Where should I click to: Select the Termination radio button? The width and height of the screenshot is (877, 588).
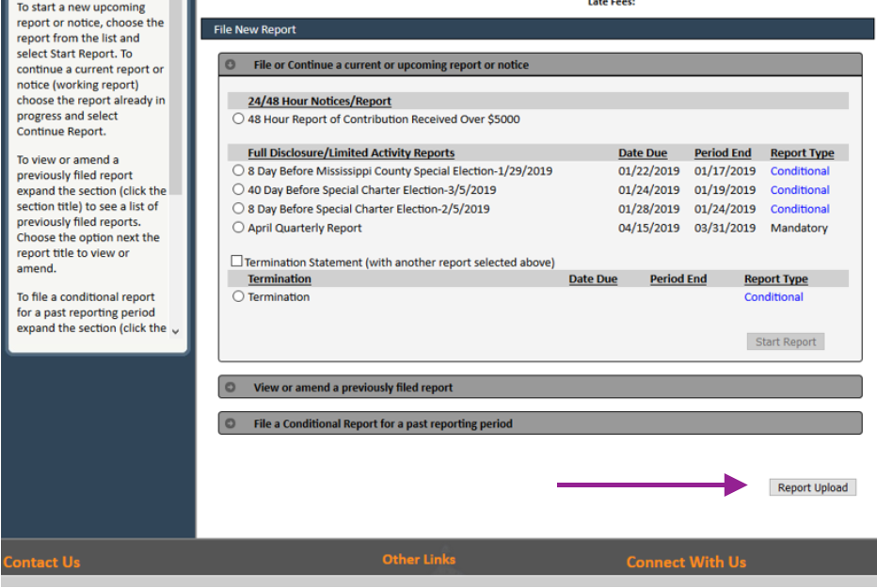point(238,296)
